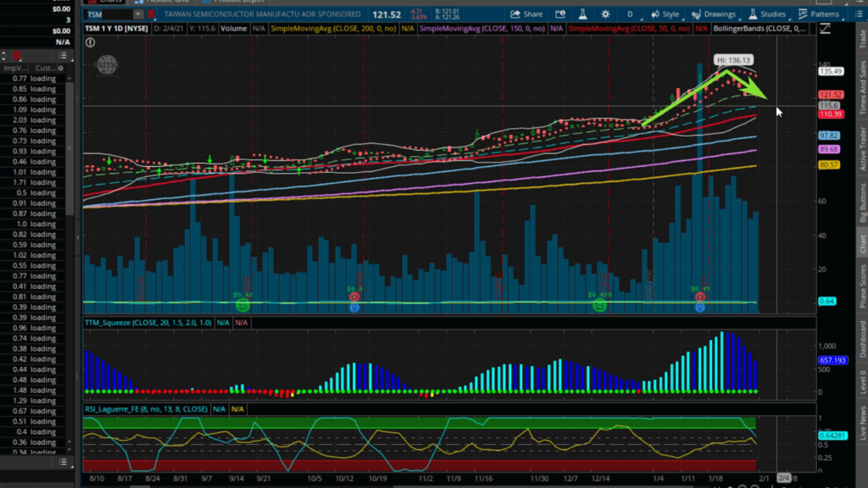Open the Times And Sales sidebar tab
The image size is (868, 488).
point(862,87)
